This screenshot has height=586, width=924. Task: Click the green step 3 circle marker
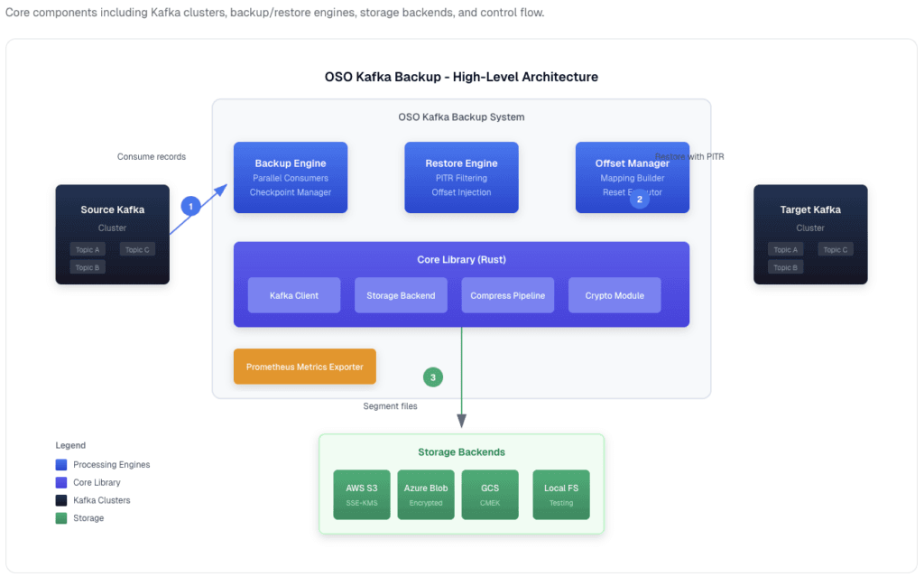click(x=433, y=377)
